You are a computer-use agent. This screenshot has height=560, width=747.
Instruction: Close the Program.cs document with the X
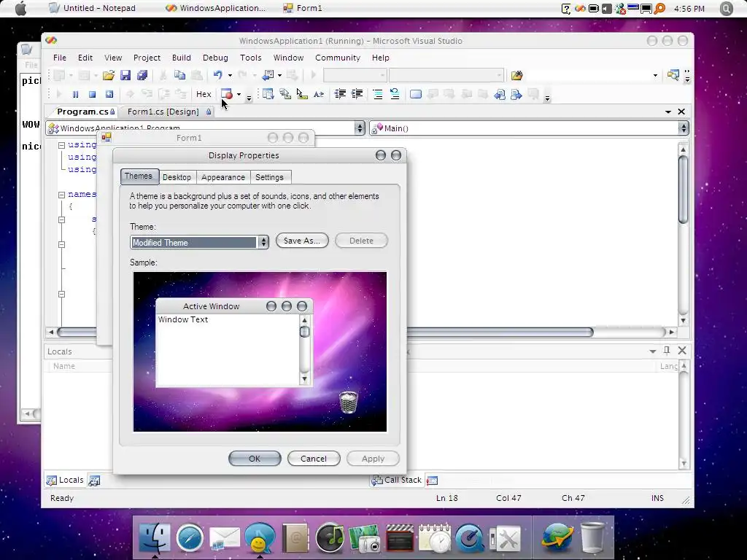pos(682,112)
